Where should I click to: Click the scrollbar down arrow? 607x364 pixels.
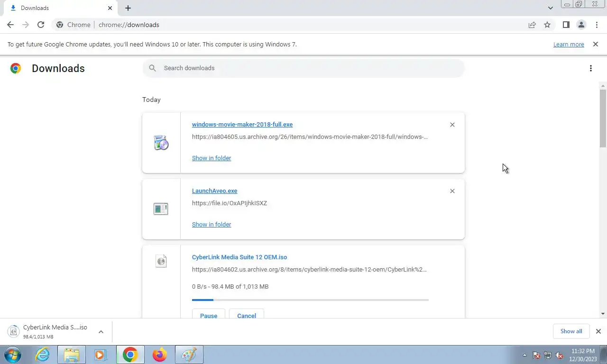pyautogui.click(x=603, y=314)
